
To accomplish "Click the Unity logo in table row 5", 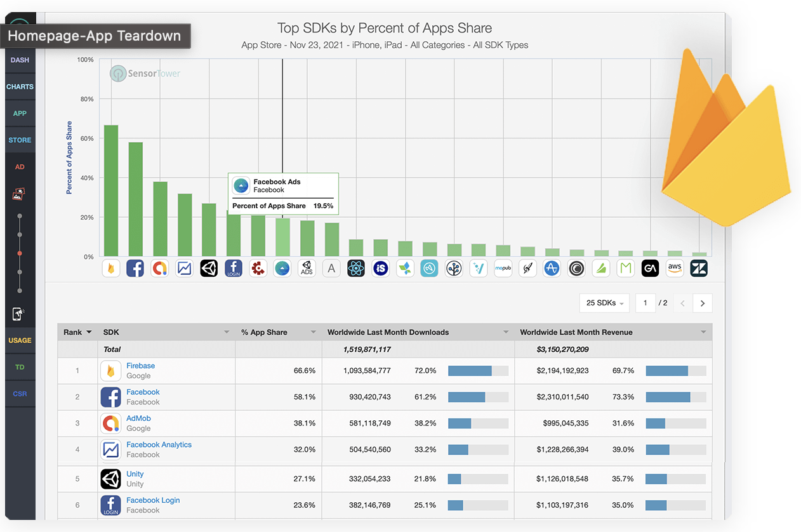I will 110,479.
